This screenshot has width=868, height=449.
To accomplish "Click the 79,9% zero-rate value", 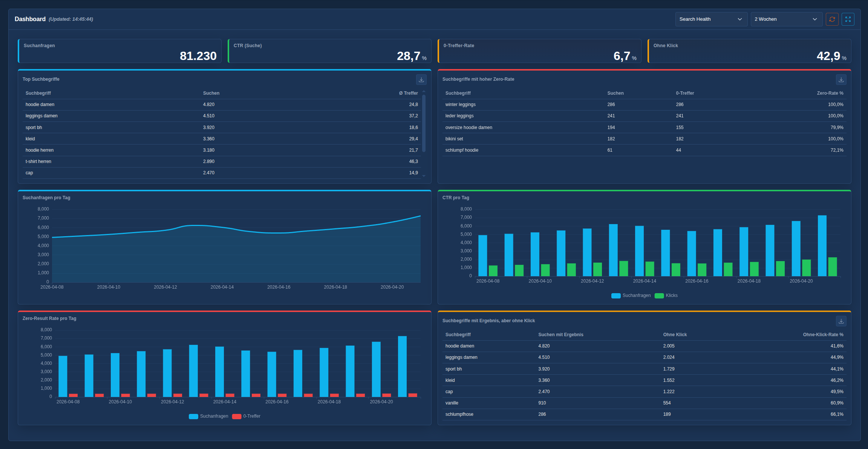I will (x=837, y=128).
